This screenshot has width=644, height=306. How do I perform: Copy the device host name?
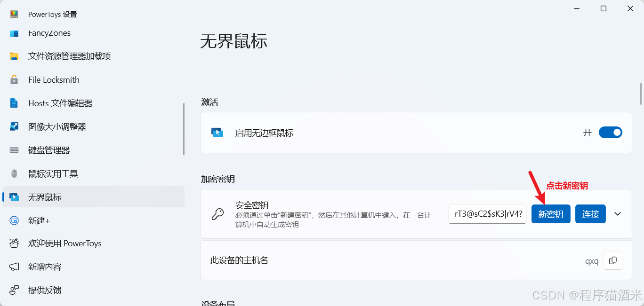[613, 260]
